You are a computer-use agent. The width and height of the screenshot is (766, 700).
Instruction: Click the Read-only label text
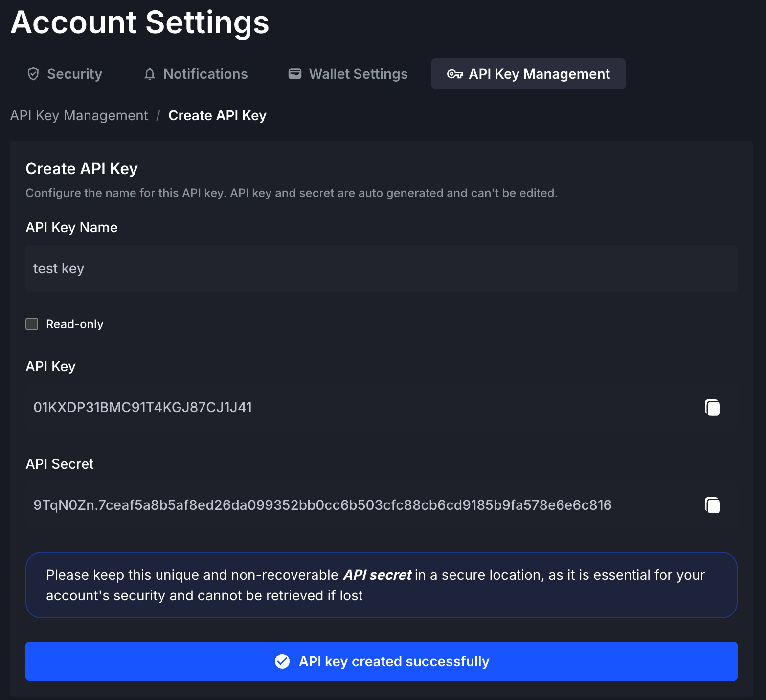point(75,324)
